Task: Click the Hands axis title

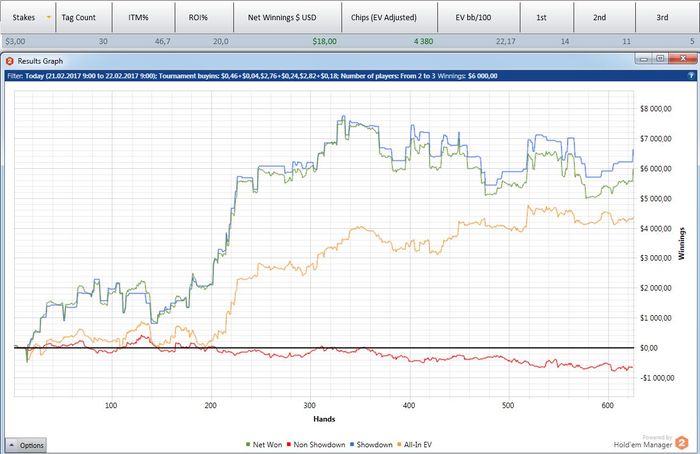Action: coord(324,419)
